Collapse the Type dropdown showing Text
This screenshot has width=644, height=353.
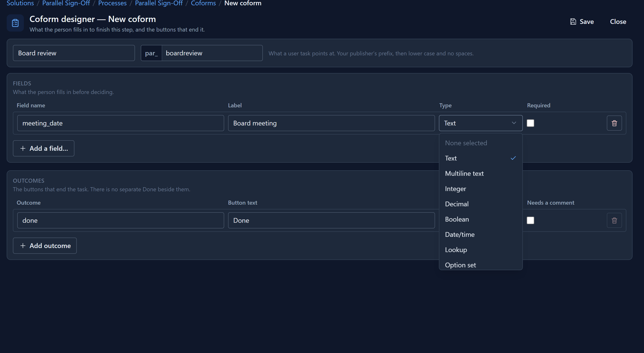coord(481,123)
